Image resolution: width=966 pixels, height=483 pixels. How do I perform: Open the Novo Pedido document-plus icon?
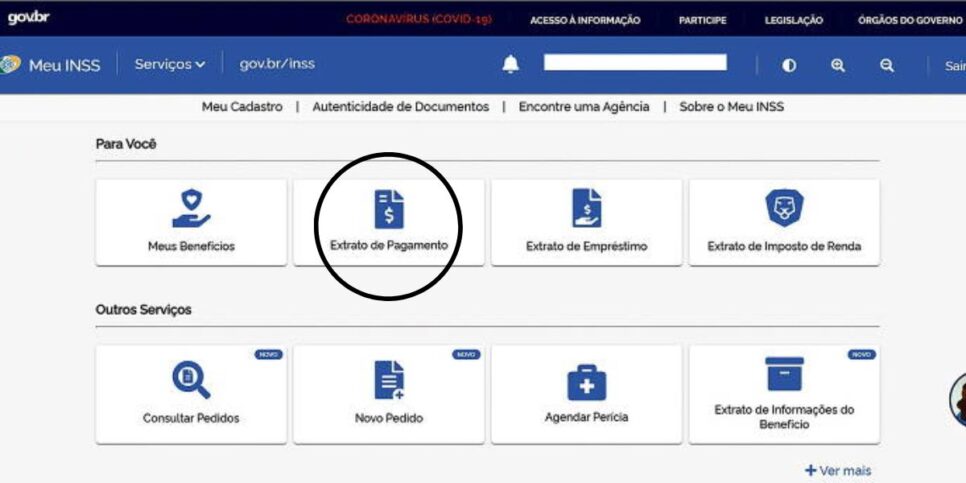click(389, 380)
